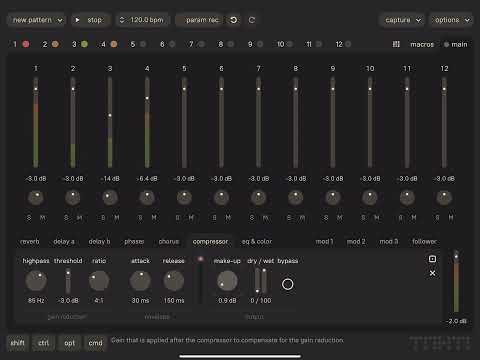Click the compressor panel snapshot icon

432,259
